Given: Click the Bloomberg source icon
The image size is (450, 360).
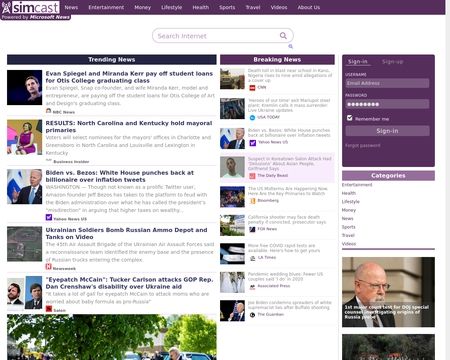Looking at the screenshot, I should point(252,201).
